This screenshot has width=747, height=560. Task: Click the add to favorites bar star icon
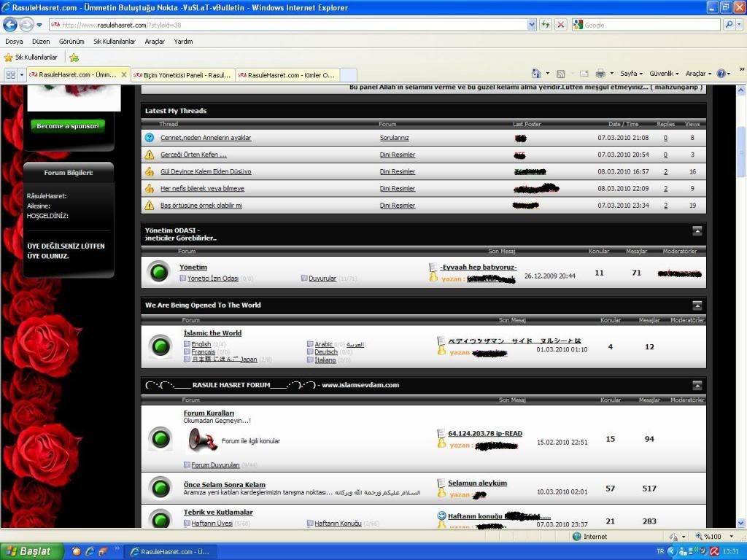[74, 57]
